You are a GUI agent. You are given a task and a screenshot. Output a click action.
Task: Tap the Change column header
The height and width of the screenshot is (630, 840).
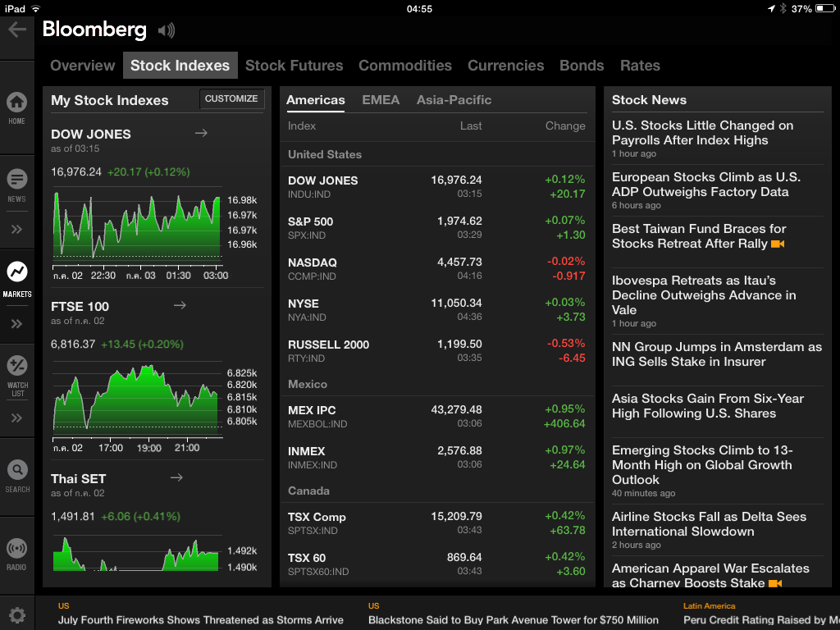[x=565, y=126]
